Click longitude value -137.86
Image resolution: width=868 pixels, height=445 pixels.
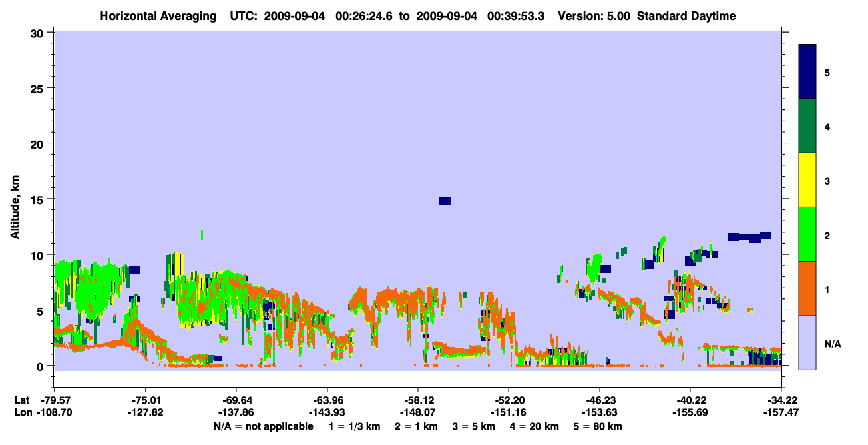236,412
